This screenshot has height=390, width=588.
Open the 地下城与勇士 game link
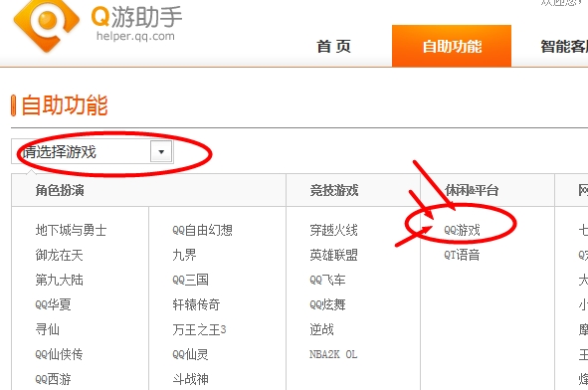click(x=71, y=230)
